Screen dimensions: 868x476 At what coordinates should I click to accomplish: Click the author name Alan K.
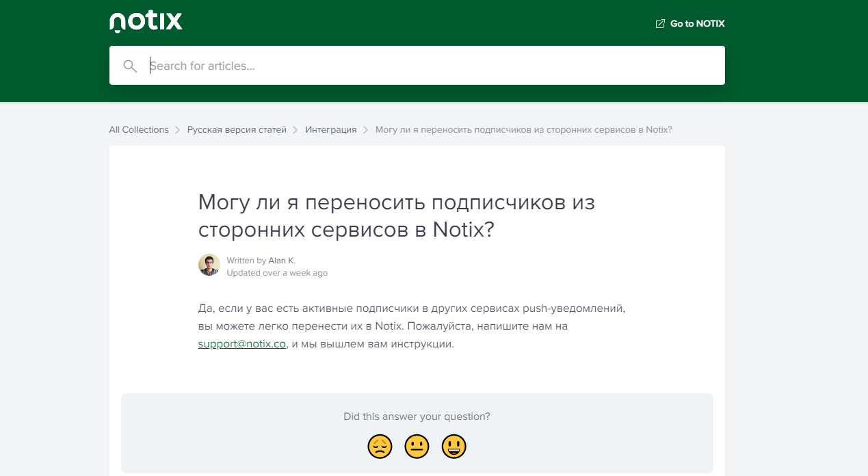pos(282,261)
